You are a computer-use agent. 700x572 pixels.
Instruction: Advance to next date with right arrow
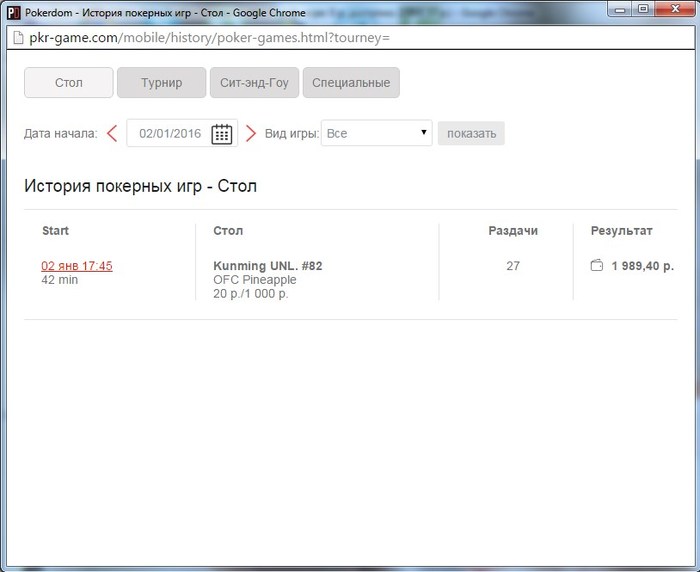click(251, 134)
